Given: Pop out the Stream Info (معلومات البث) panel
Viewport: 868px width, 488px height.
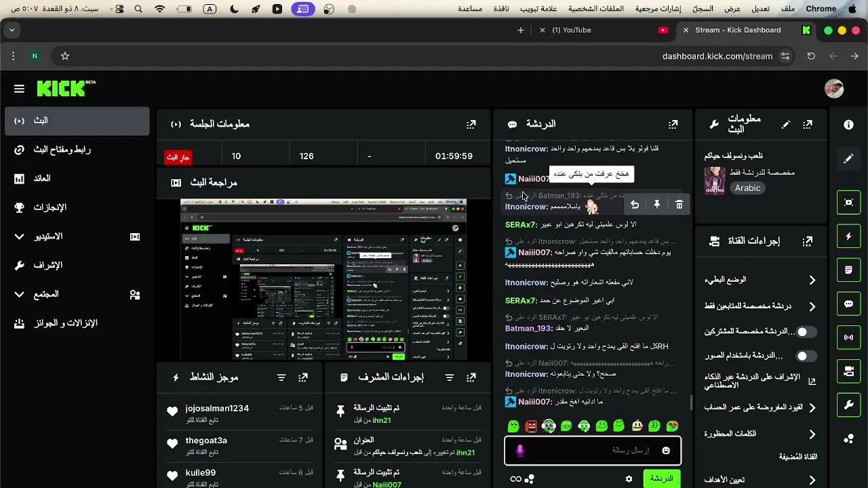Looking at the screenshot, I should click(x=807, y=125).
